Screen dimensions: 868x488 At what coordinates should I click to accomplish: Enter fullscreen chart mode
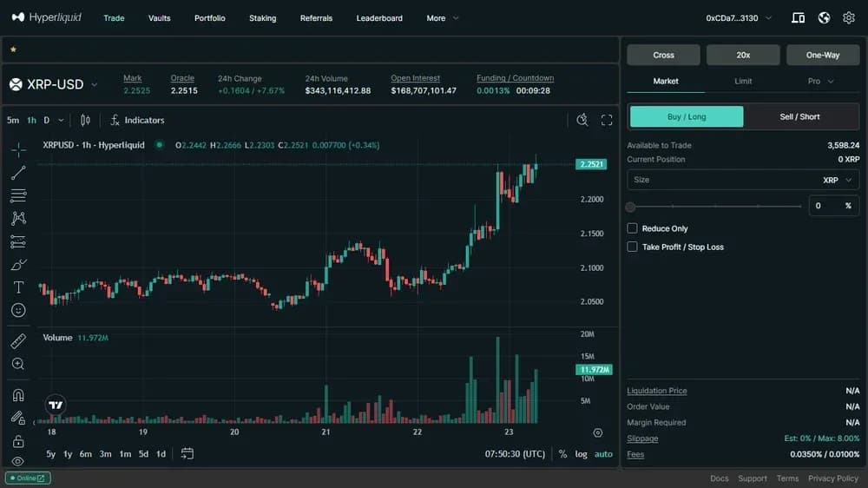point(607,120)
